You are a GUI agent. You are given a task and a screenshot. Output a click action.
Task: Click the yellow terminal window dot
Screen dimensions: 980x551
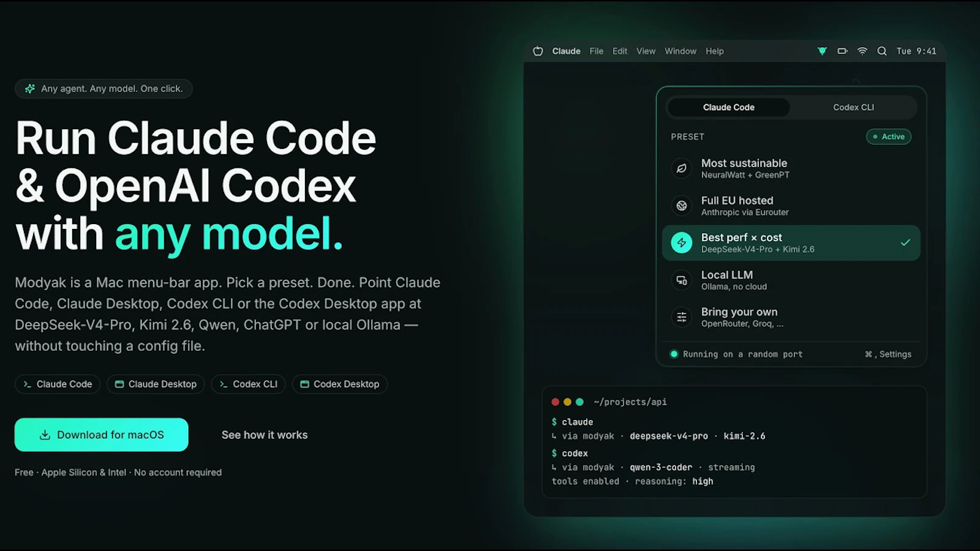coord(567,402)
